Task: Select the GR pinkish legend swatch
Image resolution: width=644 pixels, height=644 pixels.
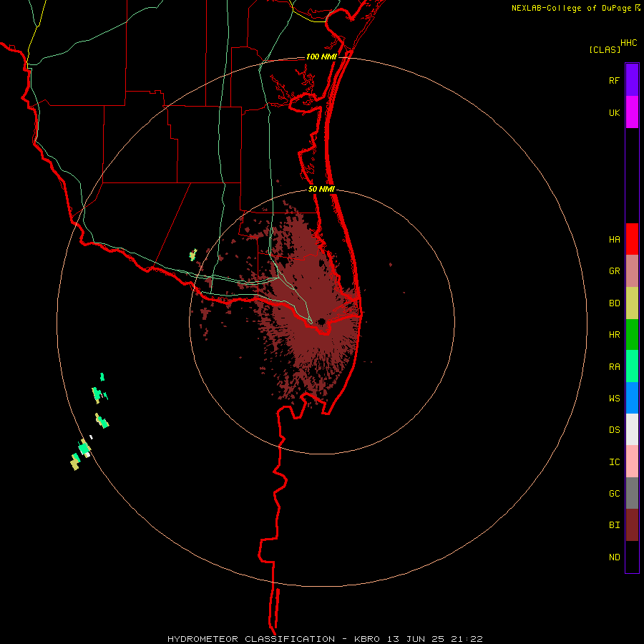Action: (x=632, y=271)
